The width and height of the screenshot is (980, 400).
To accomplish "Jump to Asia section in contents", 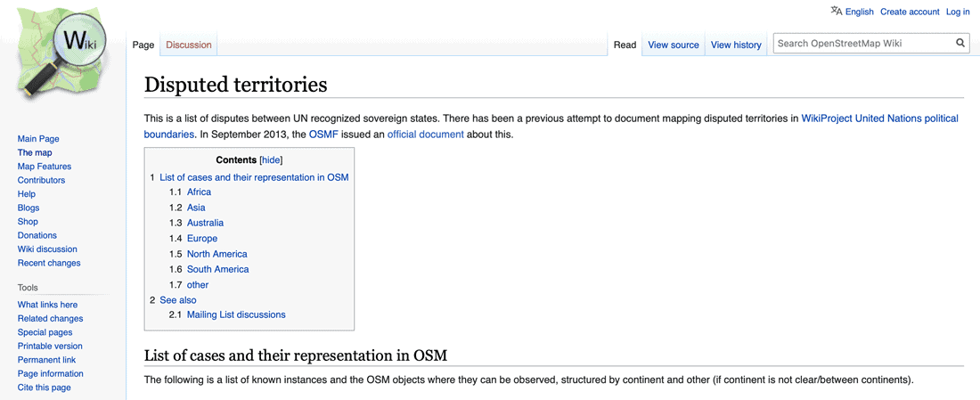I will tap(196, 207).
